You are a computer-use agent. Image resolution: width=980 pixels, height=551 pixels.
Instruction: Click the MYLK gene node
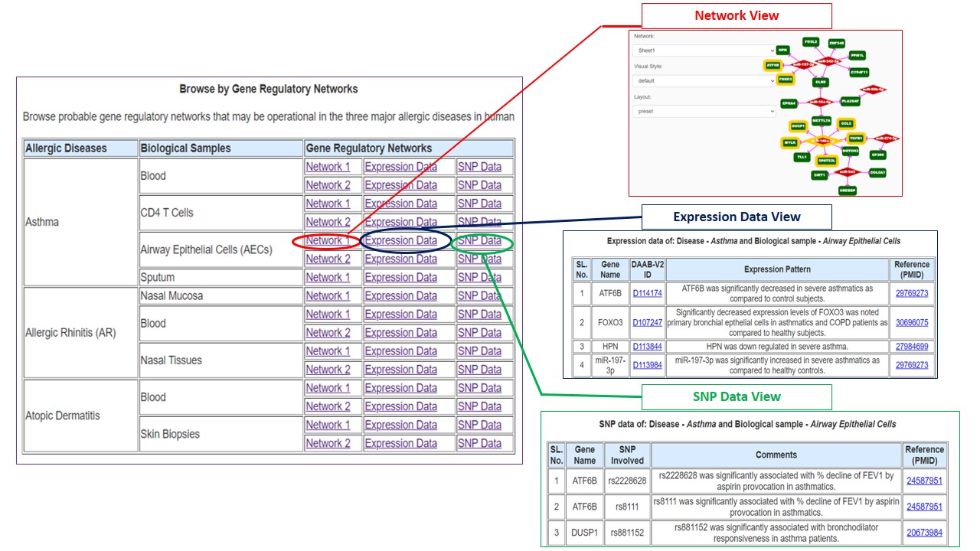coord(789,142)
